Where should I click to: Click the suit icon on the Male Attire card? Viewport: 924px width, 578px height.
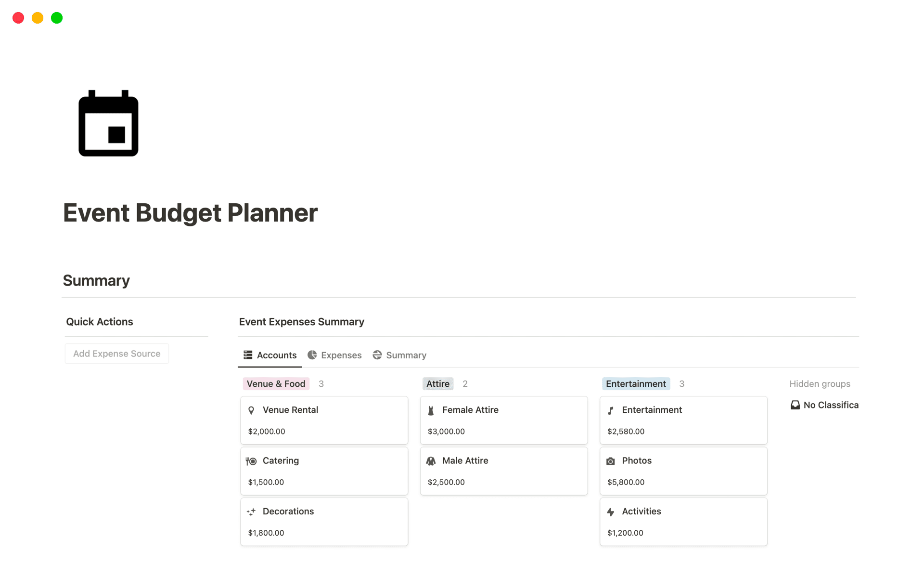(x=431, y=460)
